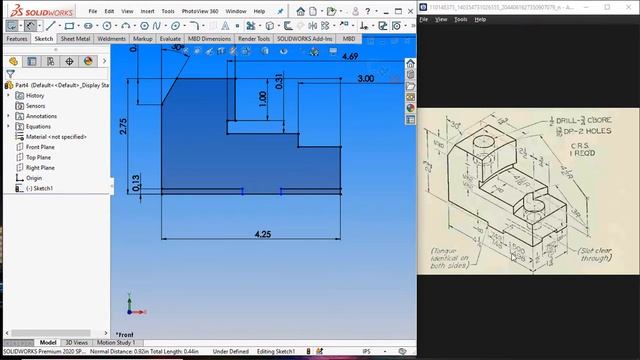Open the task pane File Explorer icon
Screen dimensions: 640x360
point(410,86)
